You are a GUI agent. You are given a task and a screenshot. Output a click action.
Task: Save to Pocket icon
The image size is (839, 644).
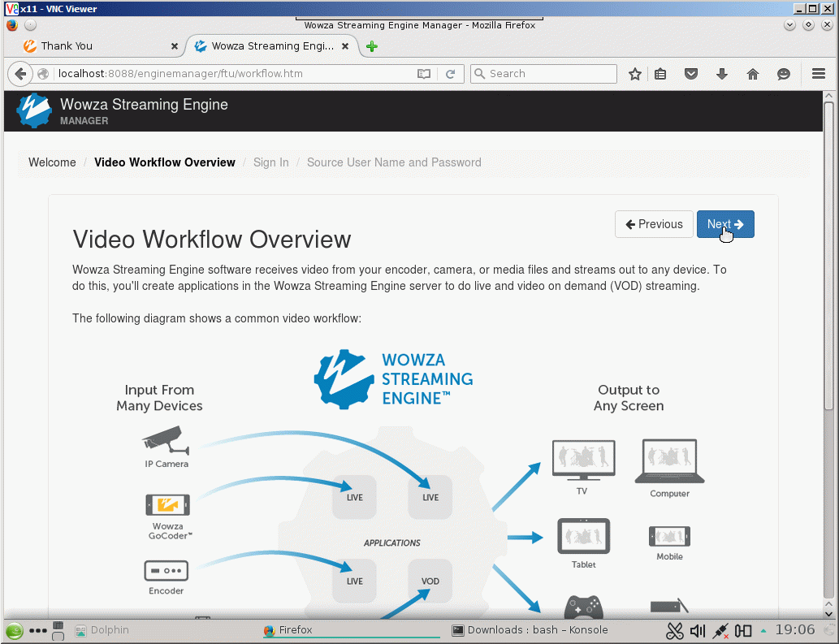coord(691,74)
